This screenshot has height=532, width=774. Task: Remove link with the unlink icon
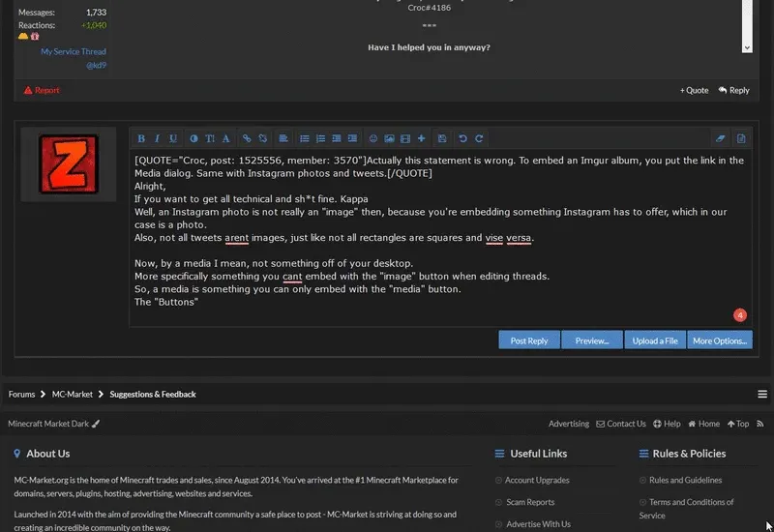tap(262, 138)
